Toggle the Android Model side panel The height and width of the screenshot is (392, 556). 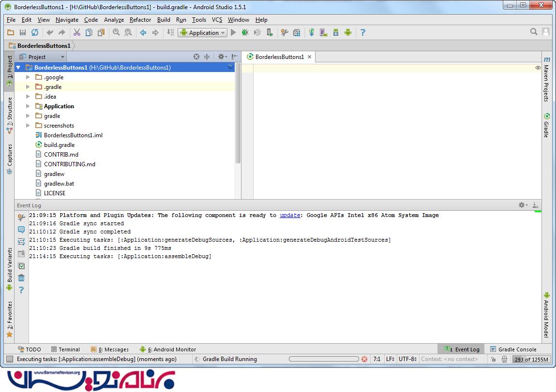(x=546, y=315)
